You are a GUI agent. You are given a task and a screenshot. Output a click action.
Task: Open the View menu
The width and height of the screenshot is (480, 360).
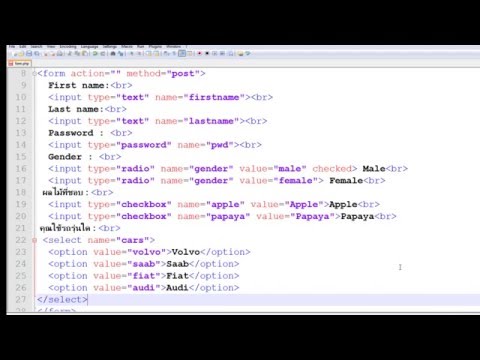[51, 47]
